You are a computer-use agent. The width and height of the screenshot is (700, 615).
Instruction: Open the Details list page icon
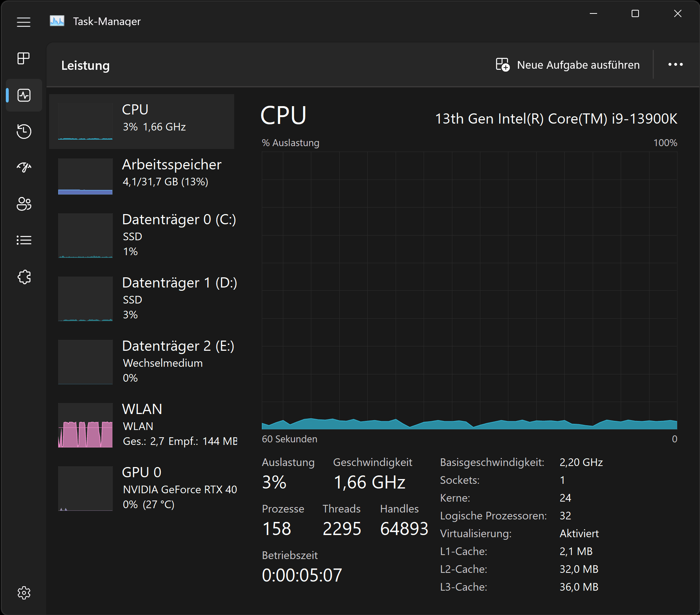click(24, 240)
